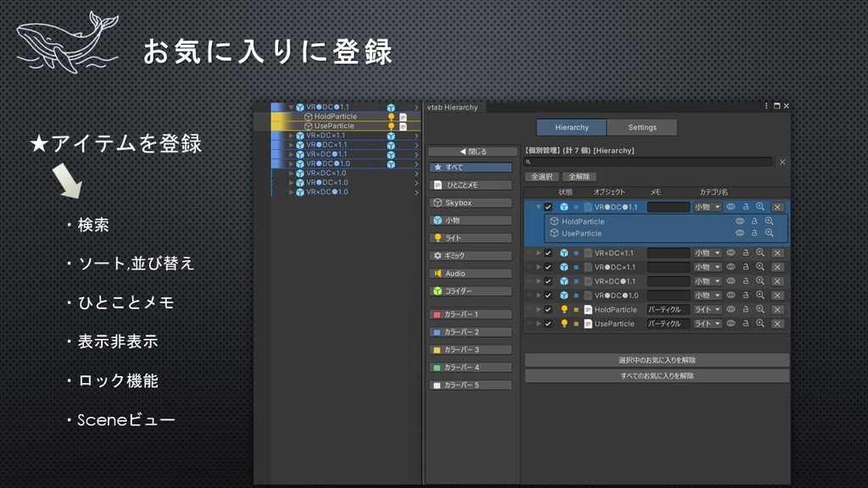Screen dimensions: 868x488
Task: Click the drag handle of the VR×DC●1.1 favorites row
Action: 529,281
